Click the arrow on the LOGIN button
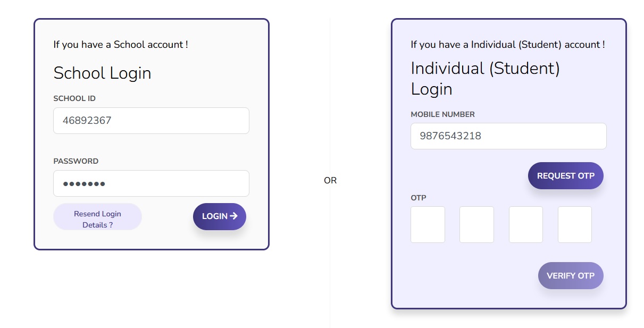This screenshot has height=328, width=644. [233, 216]
